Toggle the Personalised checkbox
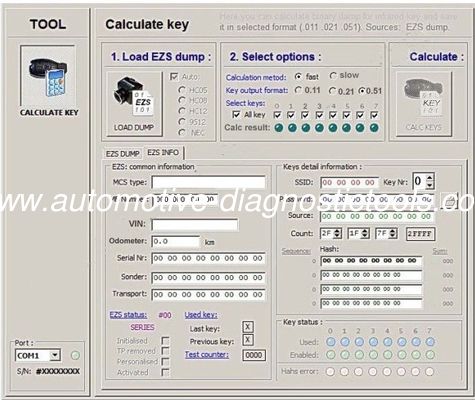The height and width of the screenshot is (400, 475). [x=165, y=362]
